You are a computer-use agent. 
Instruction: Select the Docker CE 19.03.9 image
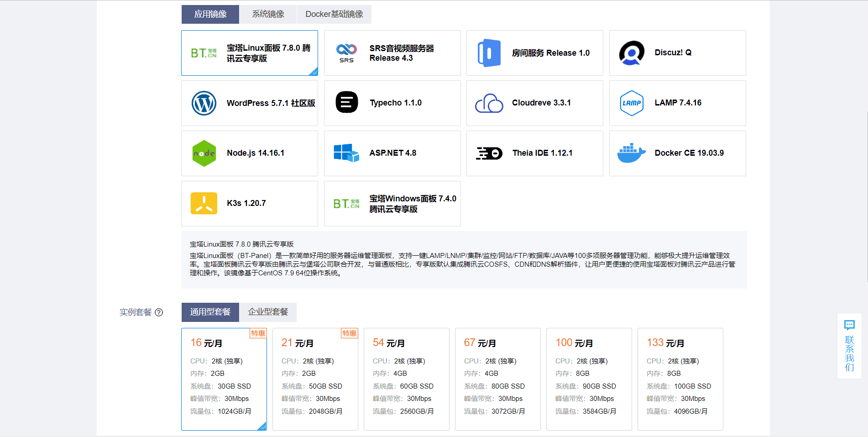677,153
